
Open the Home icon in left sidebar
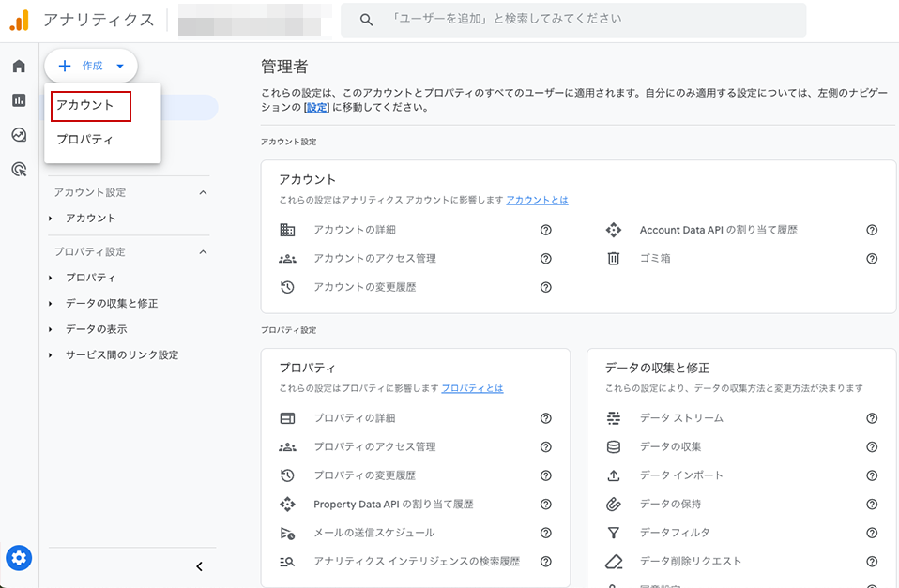pos(19,67)
